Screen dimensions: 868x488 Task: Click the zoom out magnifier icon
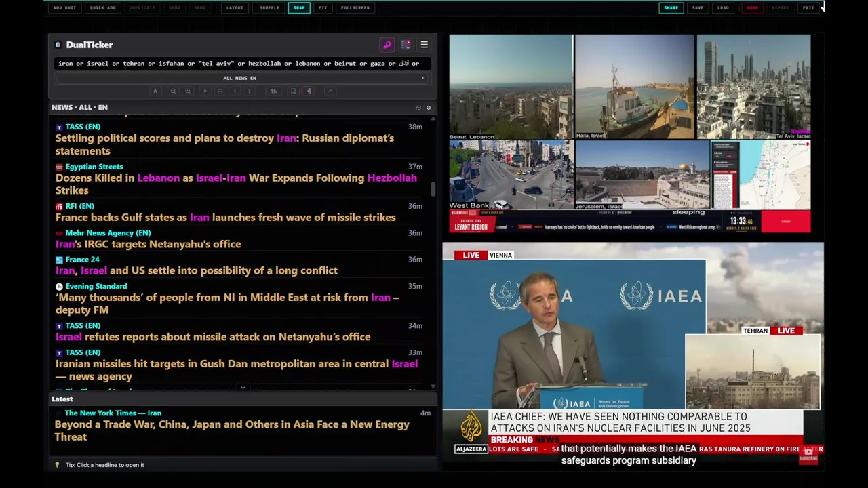pos(173,91)
